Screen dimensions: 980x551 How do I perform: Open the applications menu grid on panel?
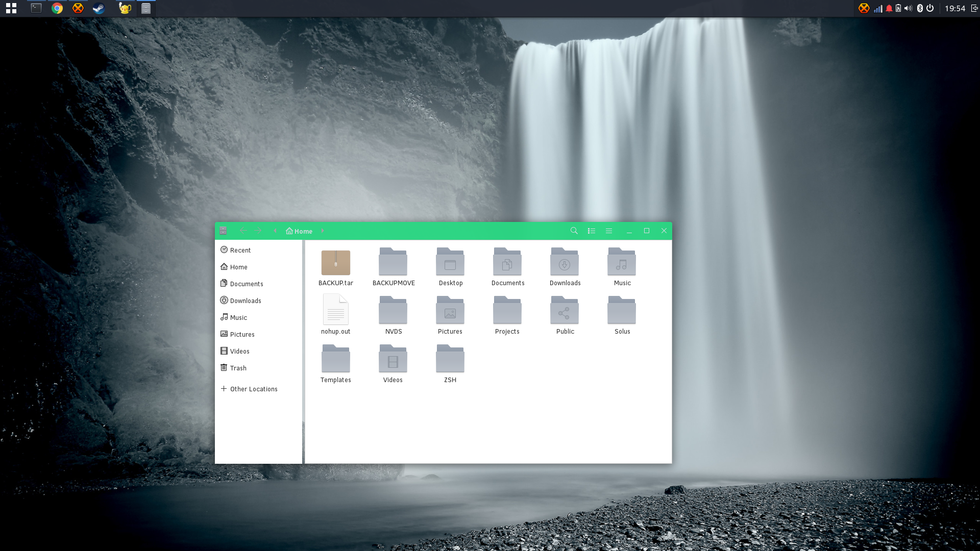[x=11, y=8]
